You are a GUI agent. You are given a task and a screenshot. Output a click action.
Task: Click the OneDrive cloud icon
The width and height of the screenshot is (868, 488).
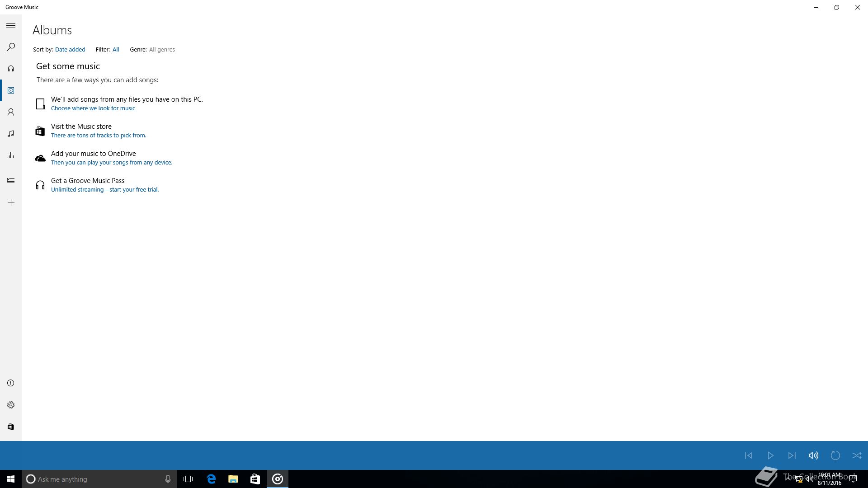[40, 158]
